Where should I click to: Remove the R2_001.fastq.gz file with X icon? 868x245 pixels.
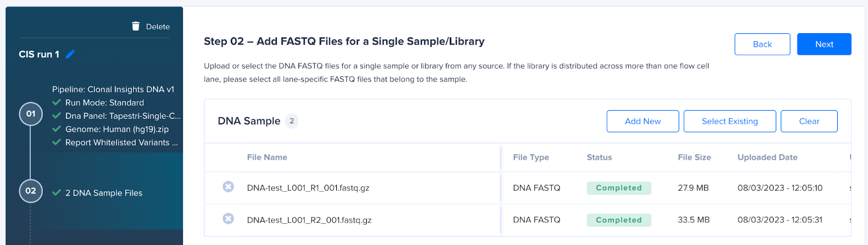tap(228, 218)
